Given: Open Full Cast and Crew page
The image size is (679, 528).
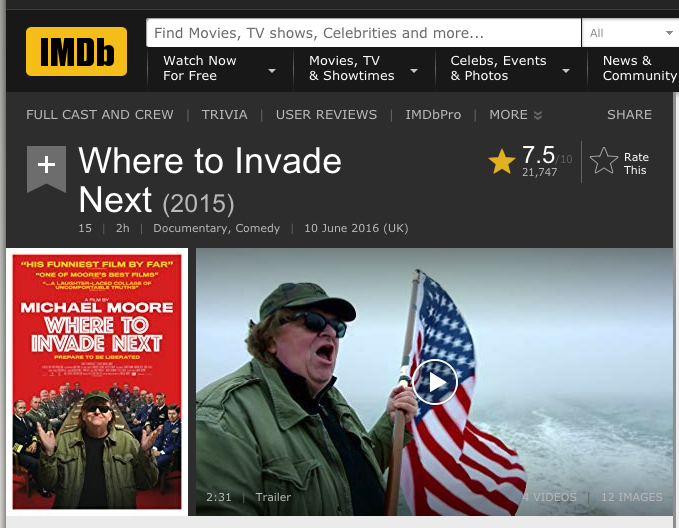Looking at the screenshot, I should pyautogui.click(x=100, y=115).
